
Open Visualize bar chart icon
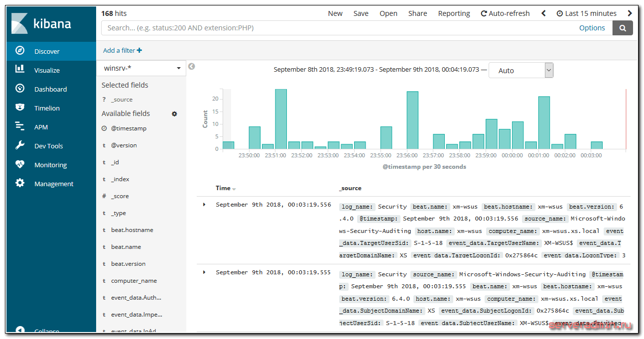[20, 70]
